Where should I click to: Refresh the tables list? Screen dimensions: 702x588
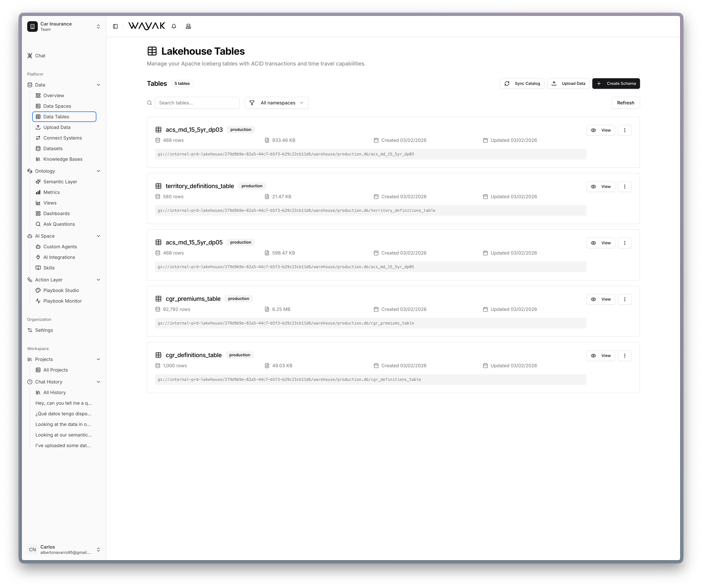(x=625, y=103)
